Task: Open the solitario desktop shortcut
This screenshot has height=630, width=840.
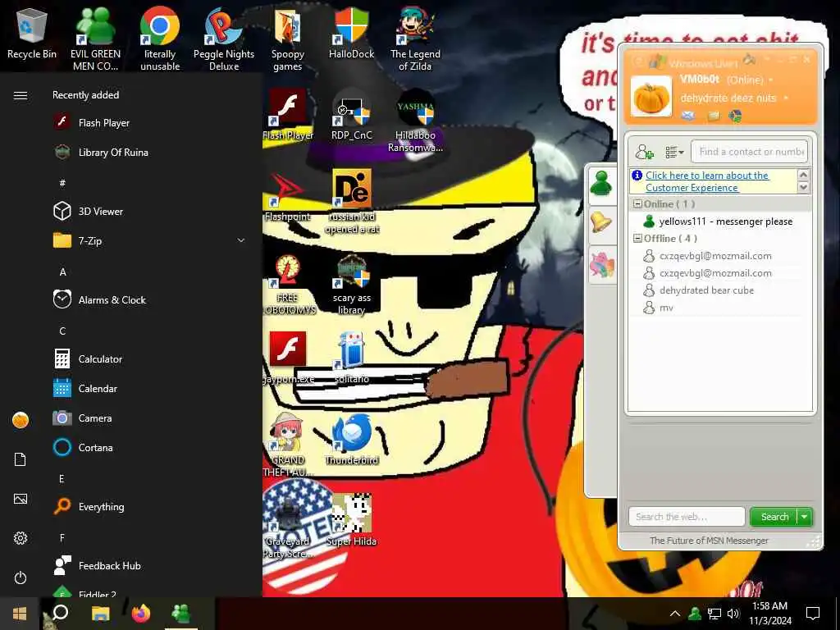Action: 351,358
